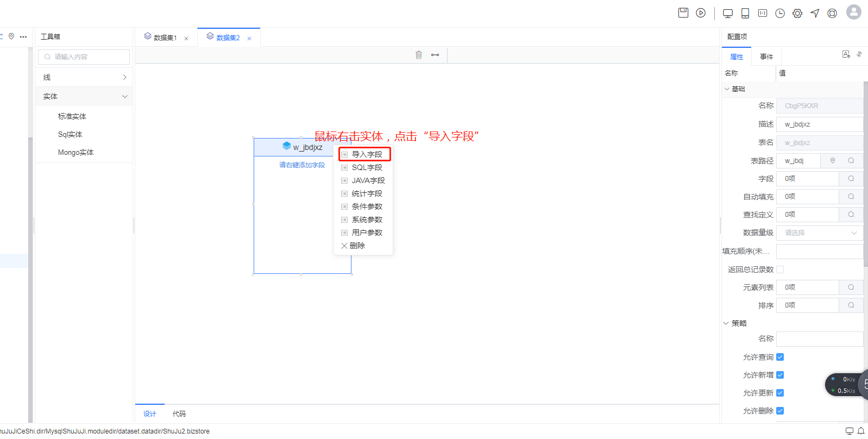Image resolution: width=868 pixels, height=439 pixels.
Task: Toggle the 返回总记录数 checkbox
Action: 780,269
